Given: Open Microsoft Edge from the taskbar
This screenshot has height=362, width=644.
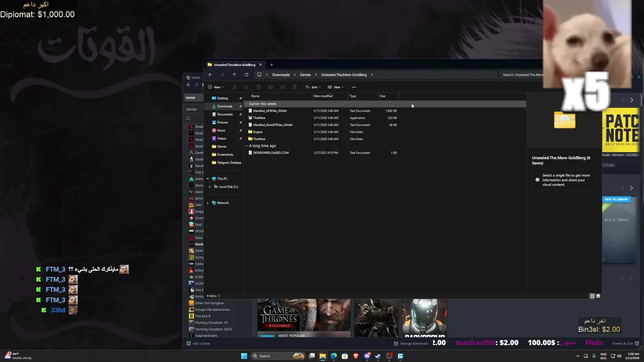Looking at the screenshot, I should pos(334,356).
